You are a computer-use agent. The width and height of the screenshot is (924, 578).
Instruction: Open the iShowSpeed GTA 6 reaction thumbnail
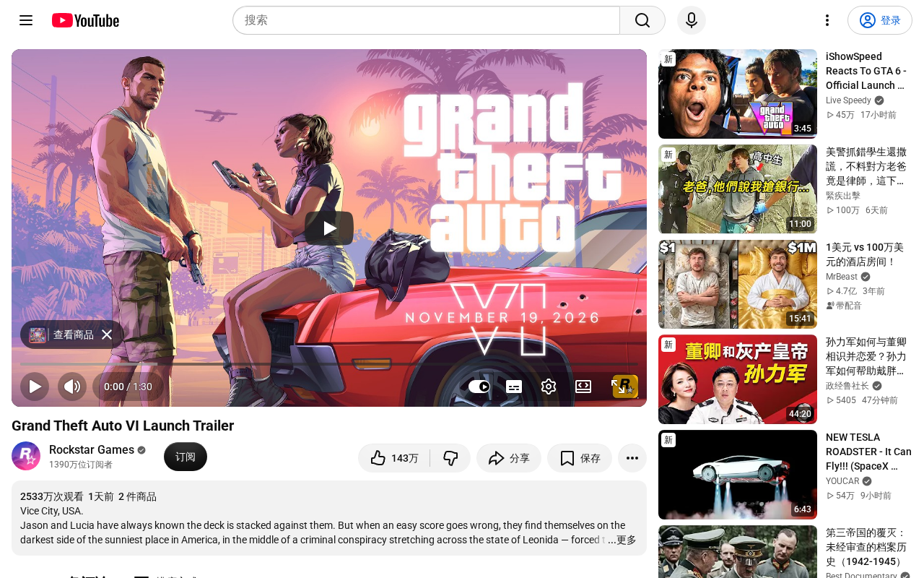point(738,94)
